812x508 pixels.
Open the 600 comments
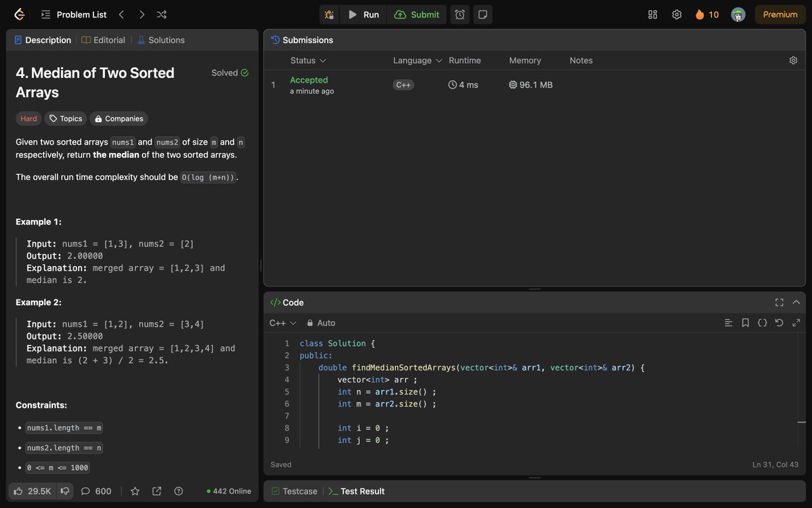(96, 491)
